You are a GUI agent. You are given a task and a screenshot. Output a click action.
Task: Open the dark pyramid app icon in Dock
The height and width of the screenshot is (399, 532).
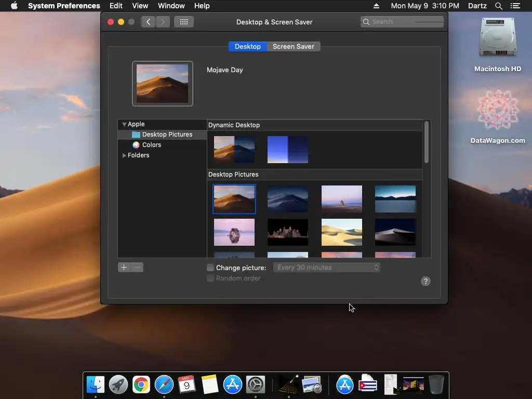288,384
